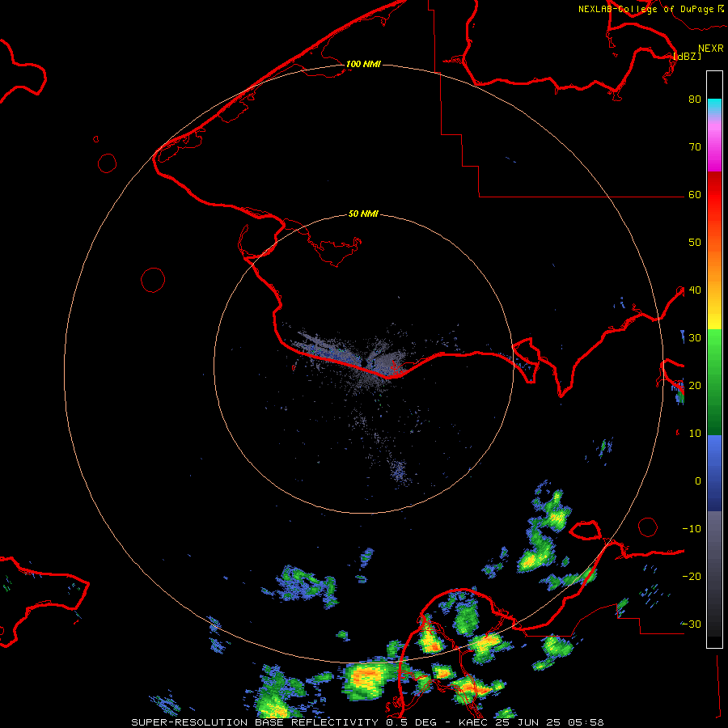Image resolution: width=728 pixels, height=728 pixels.
Task: Click the reflectivity color scale bar
Action: click(714, 359)
